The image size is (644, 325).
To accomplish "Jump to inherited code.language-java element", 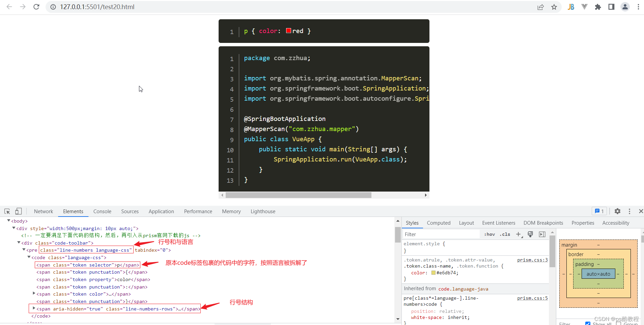I will click(463, 289).
